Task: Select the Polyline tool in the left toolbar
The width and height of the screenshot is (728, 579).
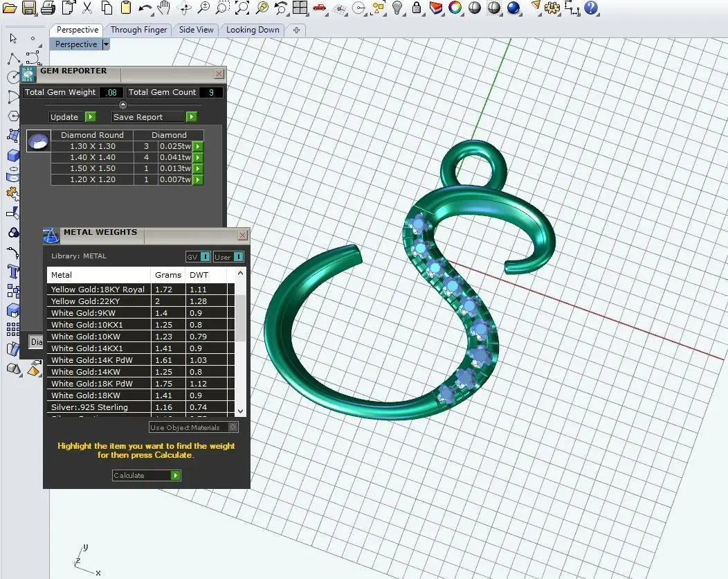Action: pyautogui.click(x=14, y=59)
